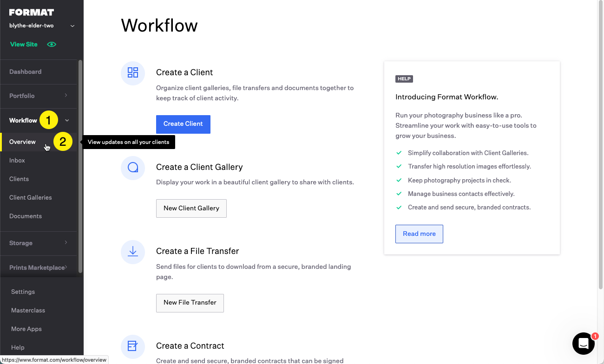This screenshot has width=604, height=364.
Task: Open the support chat bubble icon
Action: click(x=584, y=344)
